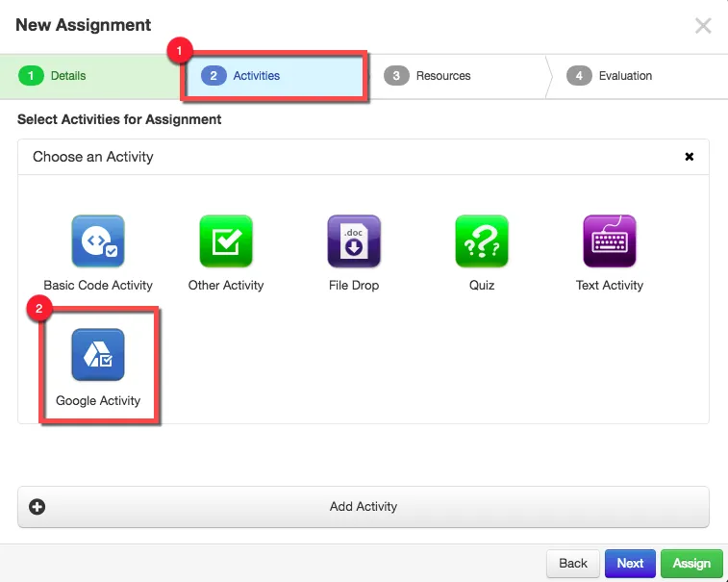
Task: Close the New Assignment dialog
Action: click(x=703, y=26)
